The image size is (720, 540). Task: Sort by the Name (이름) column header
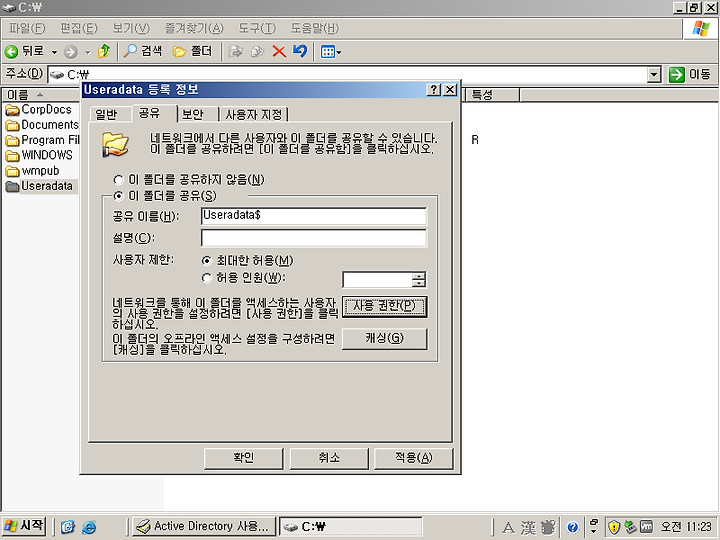point(41,95)
